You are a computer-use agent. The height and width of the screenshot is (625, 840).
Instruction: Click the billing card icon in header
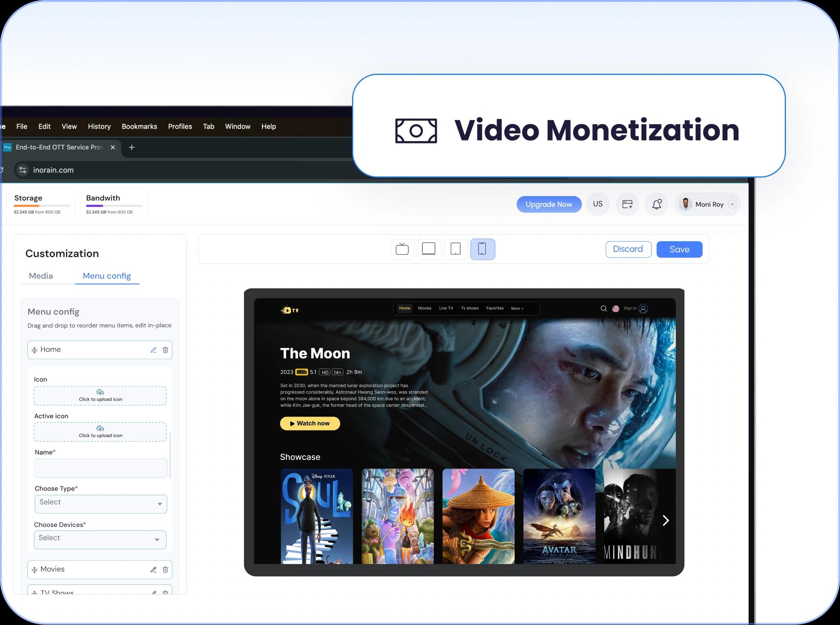pyautogui.click(x=627, y=204)
